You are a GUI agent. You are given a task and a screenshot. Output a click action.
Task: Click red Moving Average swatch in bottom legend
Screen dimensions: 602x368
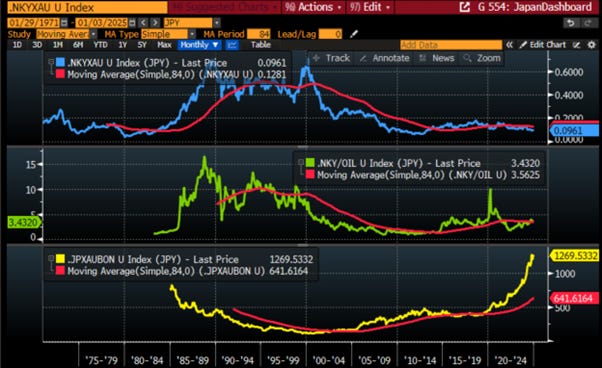pyautogui.click(x=60, y=271)
